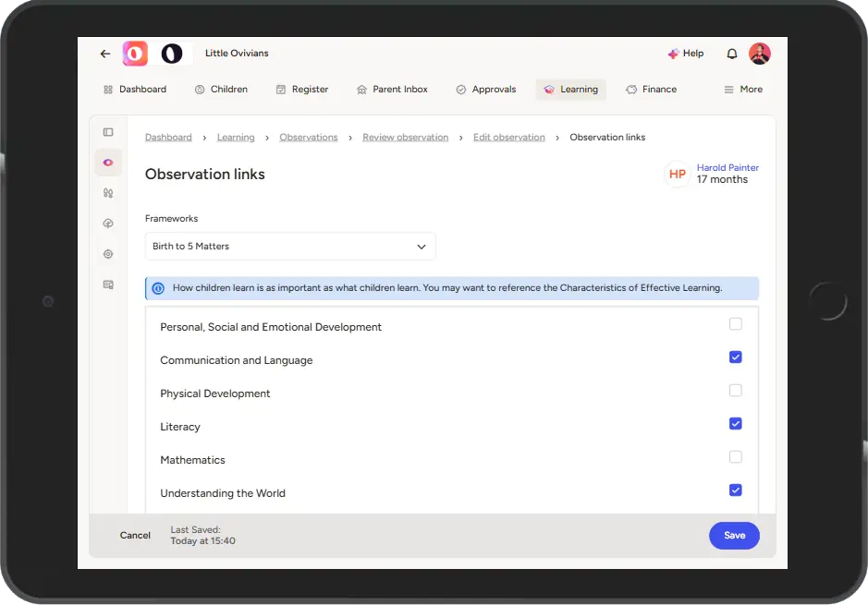The height and width of the screenshot is (605, 868).
Task: Uncheck the Literacy checkbox
Action: coord(735,424)
